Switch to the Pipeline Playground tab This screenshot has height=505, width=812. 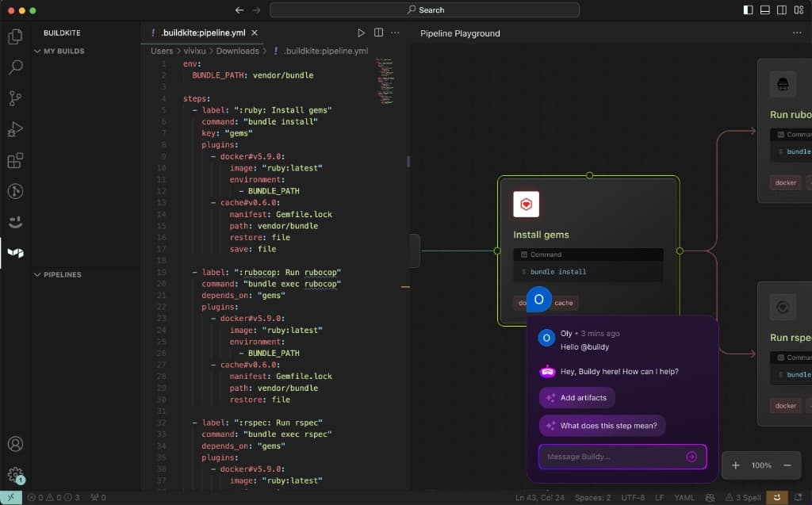(x=460, y=33)
